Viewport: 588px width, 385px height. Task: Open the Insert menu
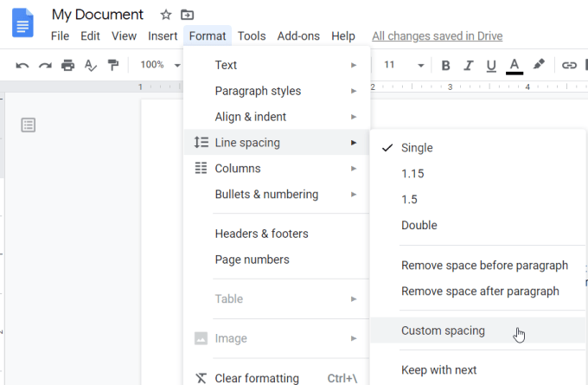point(163,36)
